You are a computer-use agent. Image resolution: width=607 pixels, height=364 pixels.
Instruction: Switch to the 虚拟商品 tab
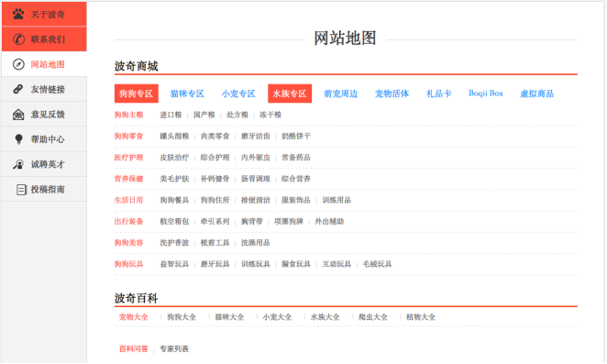[x=537, y=94]
